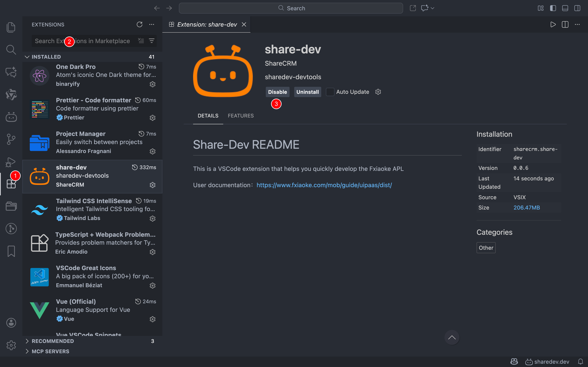Open the fxiaoke user documentation link
588x367 pixels.
click(x=324, y=185)
